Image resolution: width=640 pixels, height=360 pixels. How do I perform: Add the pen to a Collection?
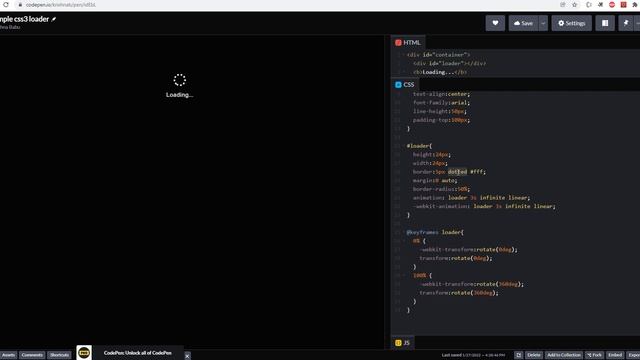564,355
